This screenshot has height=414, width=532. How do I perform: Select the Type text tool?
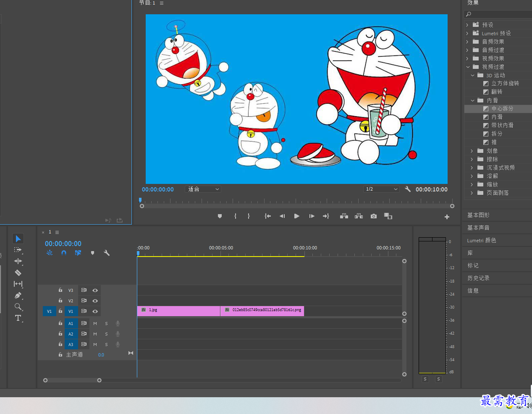pos(18,318)
